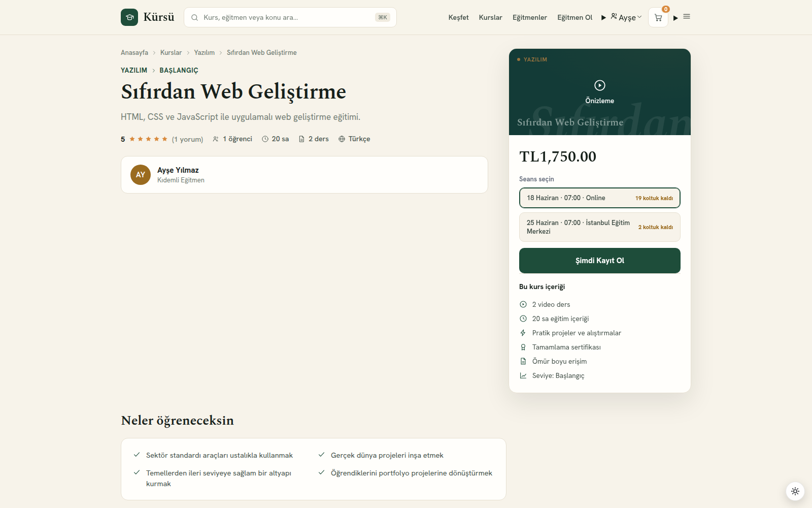Click the globe icon next to Türkçe
812x508 pixels.
tap(342, 139)
